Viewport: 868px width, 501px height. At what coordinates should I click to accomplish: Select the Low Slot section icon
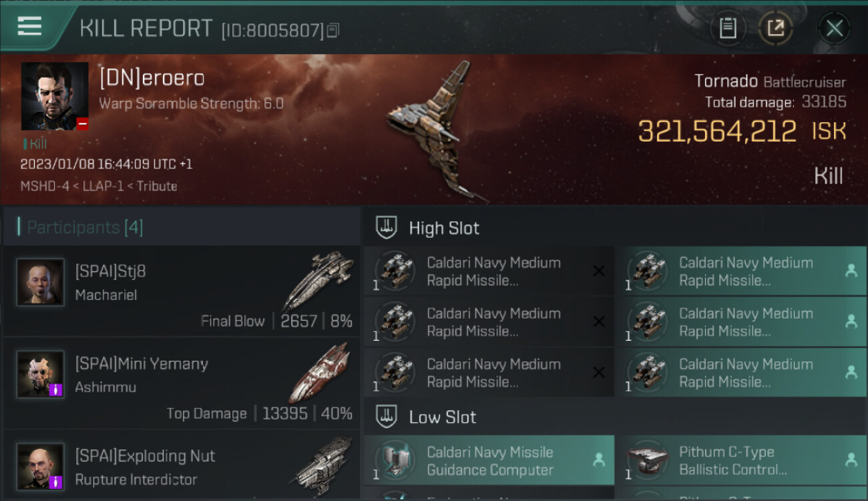tap(387, 417)
